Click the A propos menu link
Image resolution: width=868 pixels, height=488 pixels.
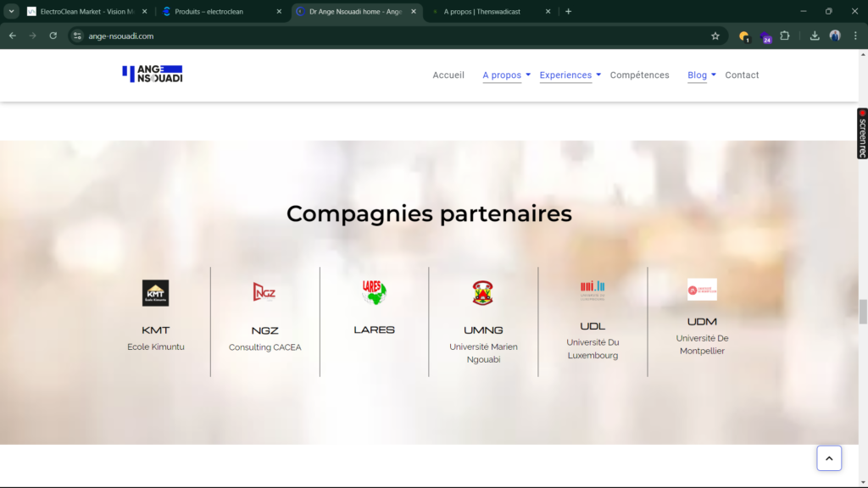click(502, 75)
